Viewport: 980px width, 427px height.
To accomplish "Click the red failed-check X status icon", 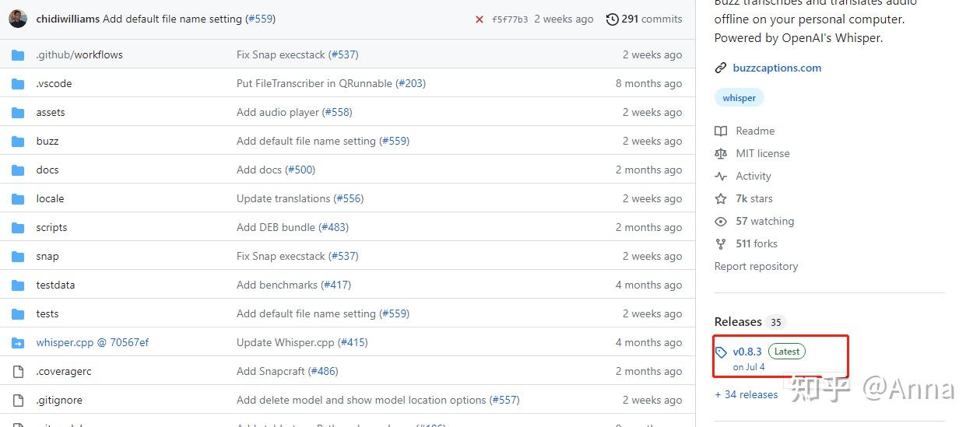I will 479,19.
